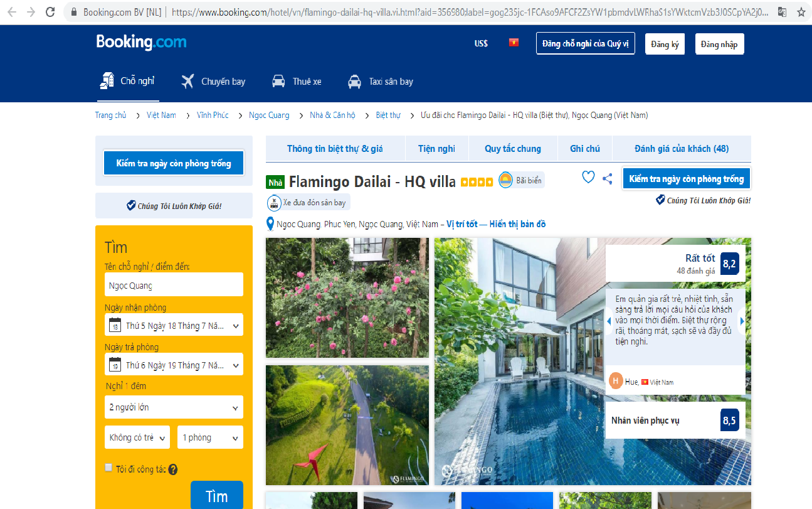Open the translate page icon in the address bar
The height and width of the screenshot is (509, 812).
782,12
